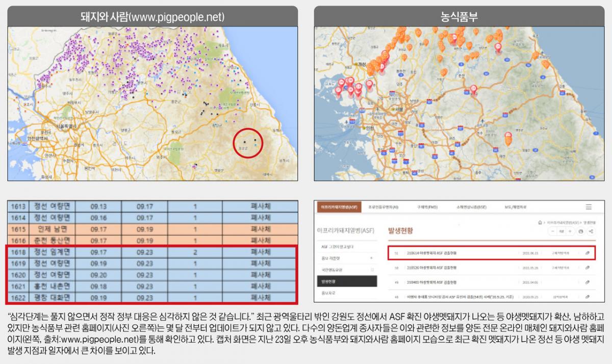
Task: Open the hamburger menu icon
Action: click(589, 207)
